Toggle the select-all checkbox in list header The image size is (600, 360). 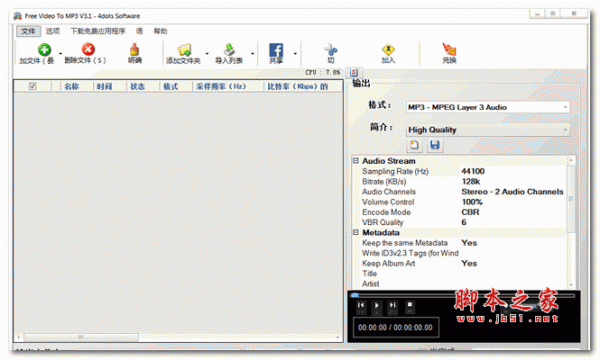pyautogui.click(x=33, y=86)
